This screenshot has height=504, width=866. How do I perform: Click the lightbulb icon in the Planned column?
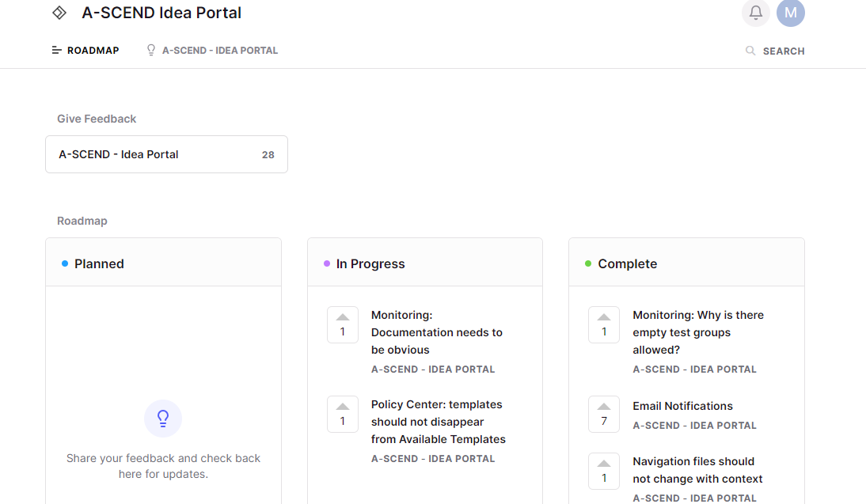[163, 419]
